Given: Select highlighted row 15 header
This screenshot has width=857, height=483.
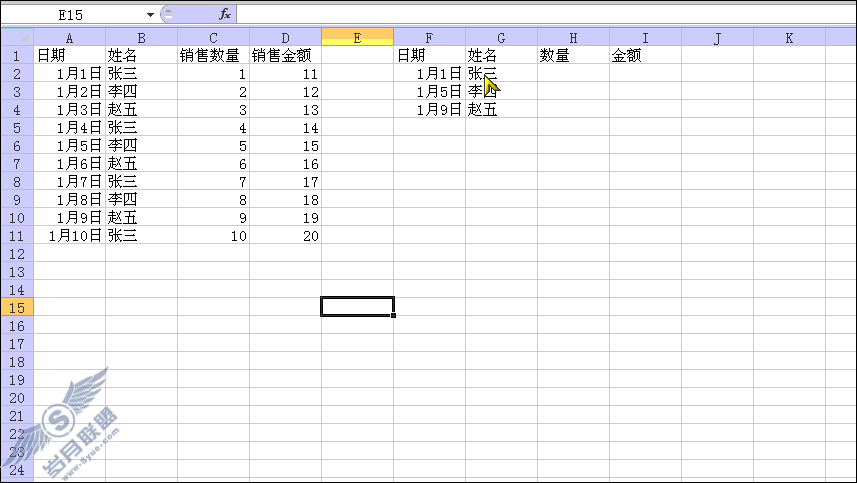Looking at the screenshot, I should (x=17, y=308).
